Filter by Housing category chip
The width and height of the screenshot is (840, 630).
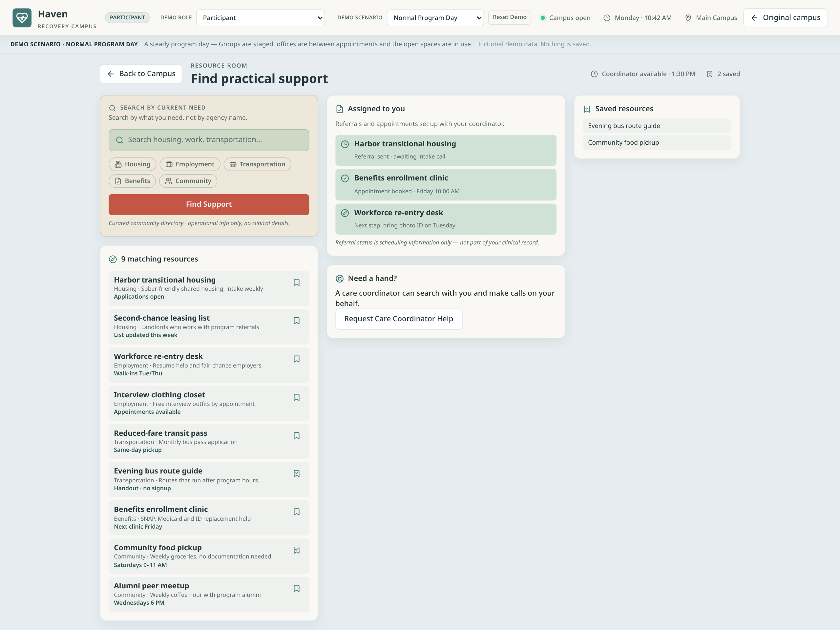133,164
